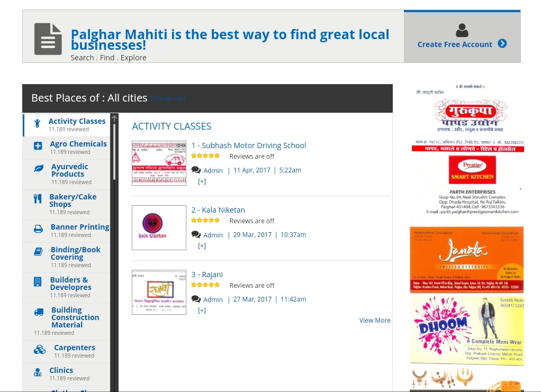Click the change city link

[168, 98]
